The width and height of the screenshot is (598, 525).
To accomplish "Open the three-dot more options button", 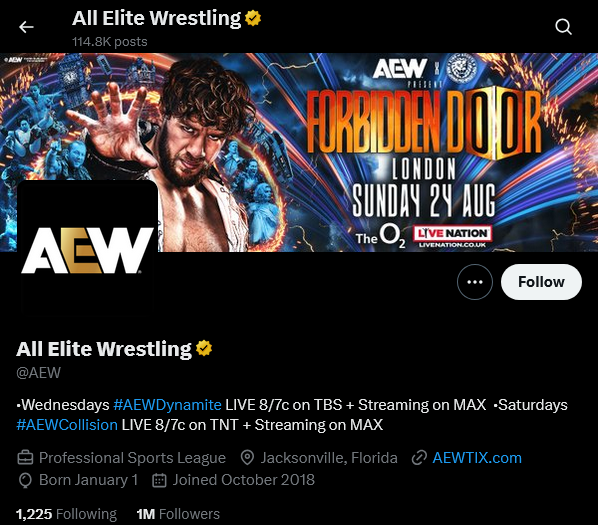I will [x=475, y=282].
